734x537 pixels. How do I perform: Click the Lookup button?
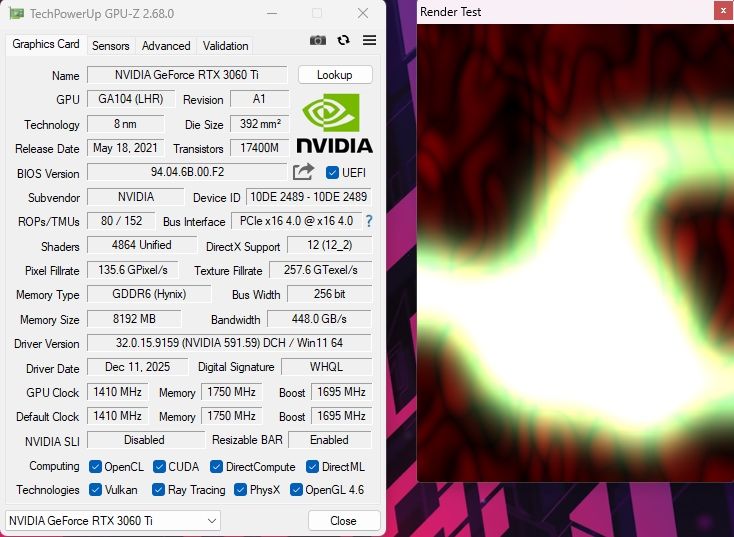(335, 75)
